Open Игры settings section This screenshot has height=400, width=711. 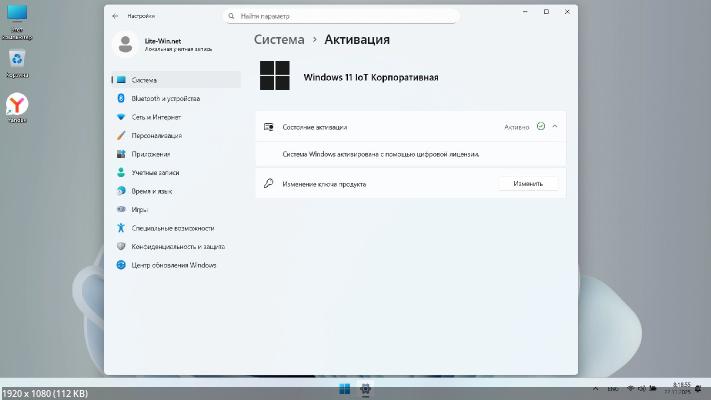pos(139,209)
